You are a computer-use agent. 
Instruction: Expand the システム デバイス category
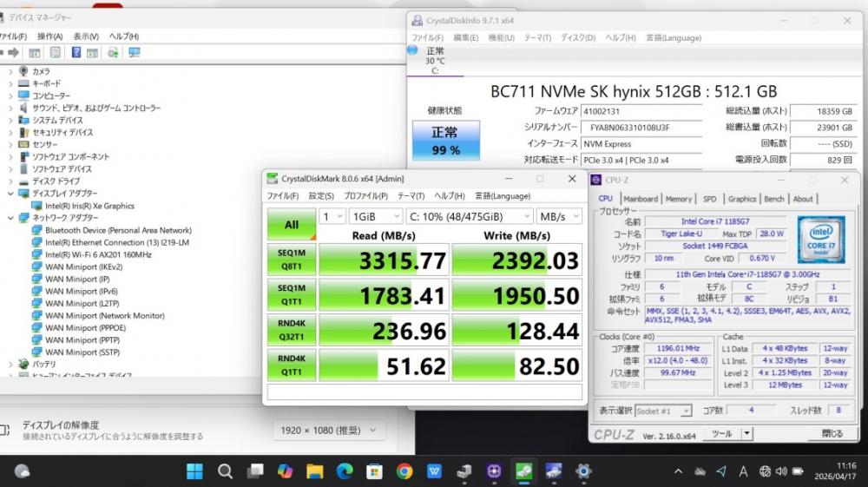point(10,120)
